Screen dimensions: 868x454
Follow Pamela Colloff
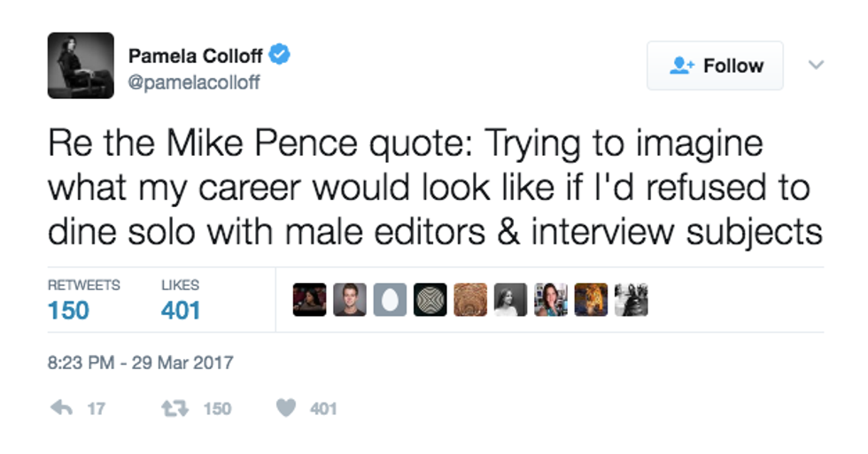click(x=715, y=65)
